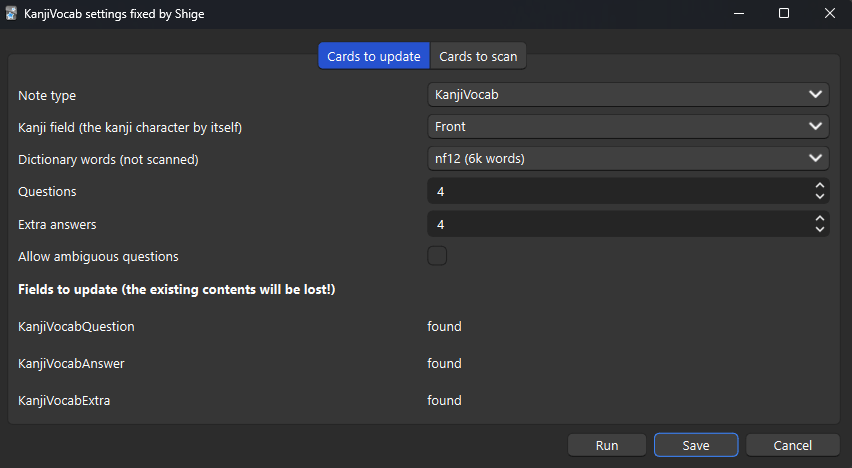Viewport: 852px width, 468px height.
Task: Decrease the Questions value with down arrow
Action: point(820,197)
